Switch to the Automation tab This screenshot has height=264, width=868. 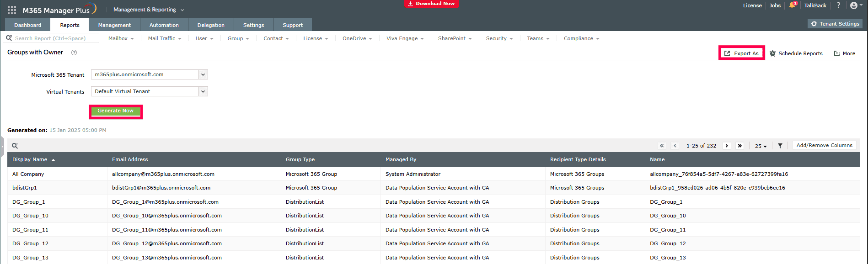coord(164,25)
